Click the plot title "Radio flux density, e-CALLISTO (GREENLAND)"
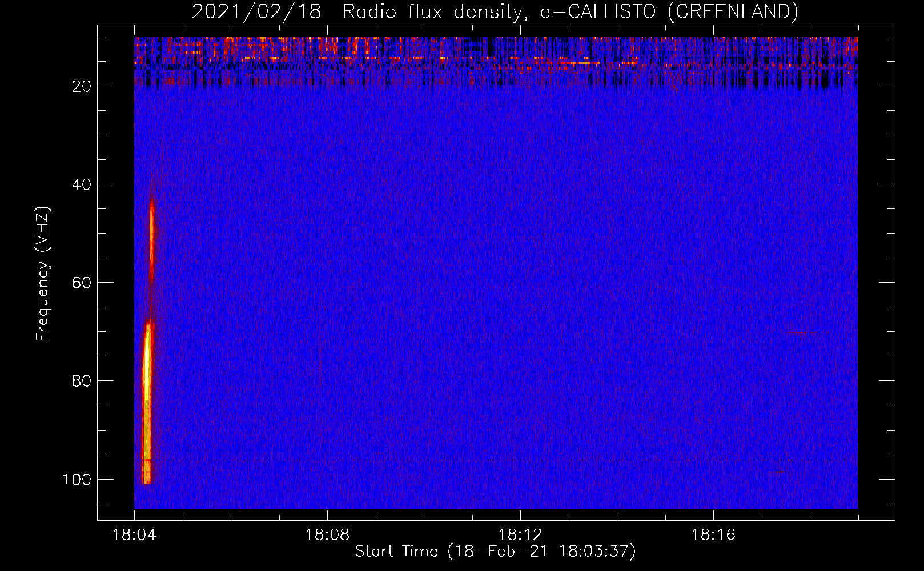The height and width of the screenshot is (571, 924). 570,11
